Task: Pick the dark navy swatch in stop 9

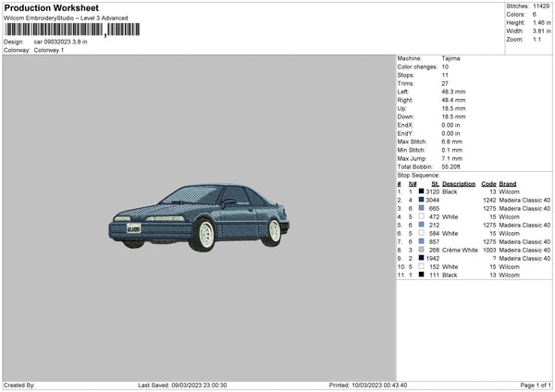Action: pos(422,258)
